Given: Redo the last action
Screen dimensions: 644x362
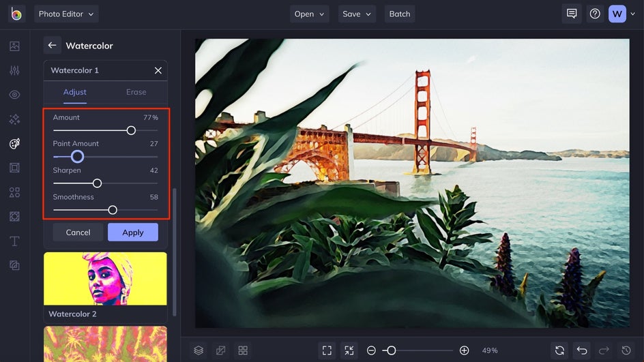Looking at the screenshot, I should tap(604, 350).
